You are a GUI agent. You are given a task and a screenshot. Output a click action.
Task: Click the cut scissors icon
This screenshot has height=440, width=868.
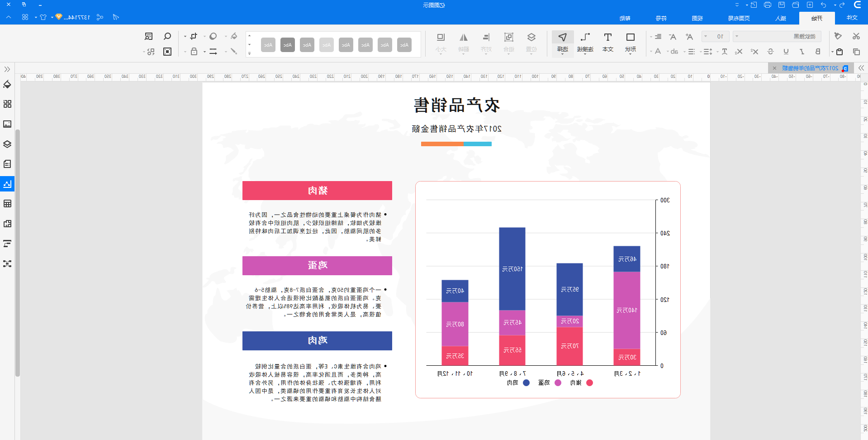pos(856,36)
